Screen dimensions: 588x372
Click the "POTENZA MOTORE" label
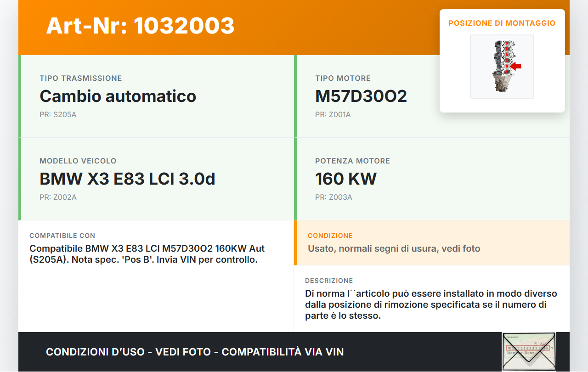(352, 161)
